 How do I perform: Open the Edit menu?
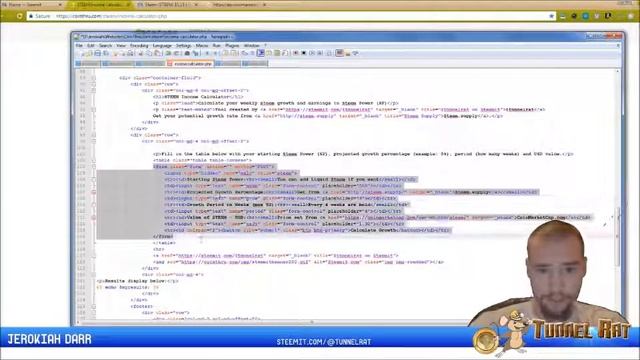click(x=91, y=46)
